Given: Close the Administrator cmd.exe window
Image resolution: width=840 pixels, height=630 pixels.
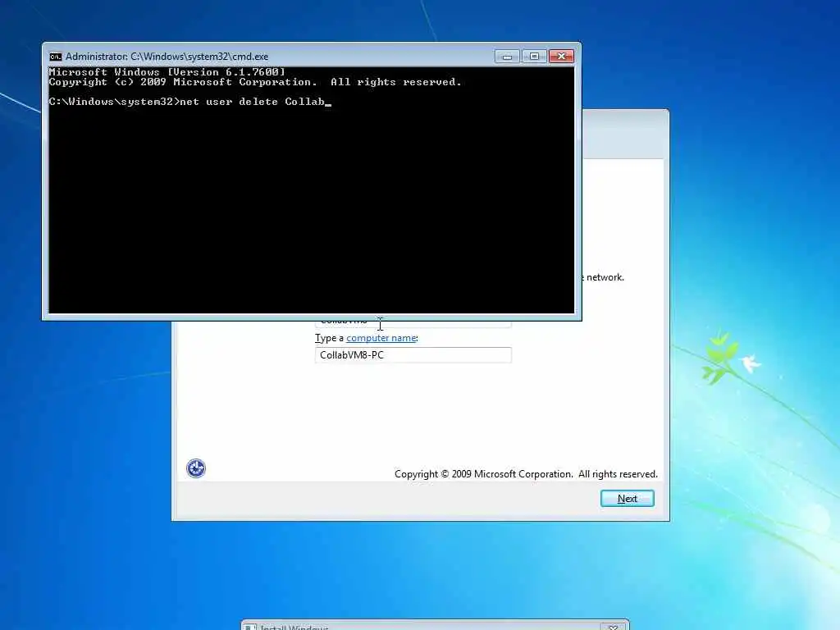Looking at the screenshot, I should pyautogui.click(x=561, y=57).
